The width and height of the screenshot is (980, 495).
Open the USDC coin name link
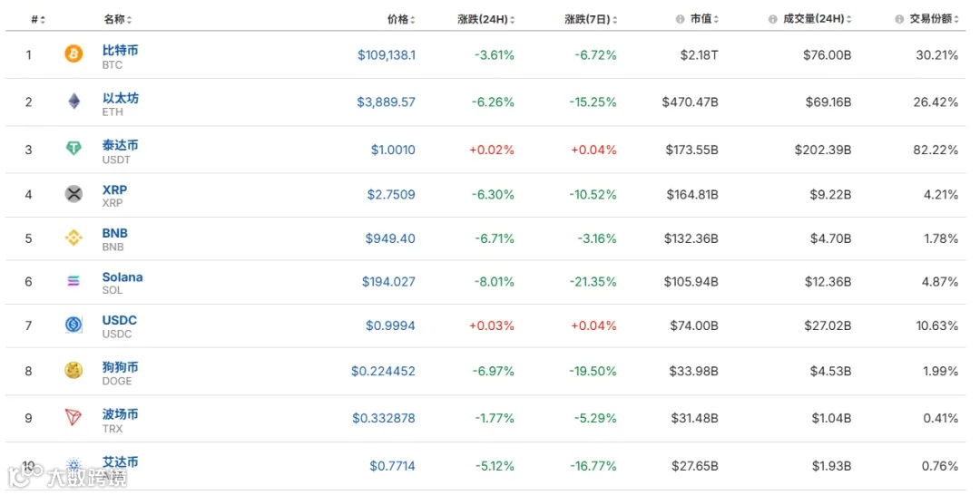pyautogui.click(x=120, y=320)
